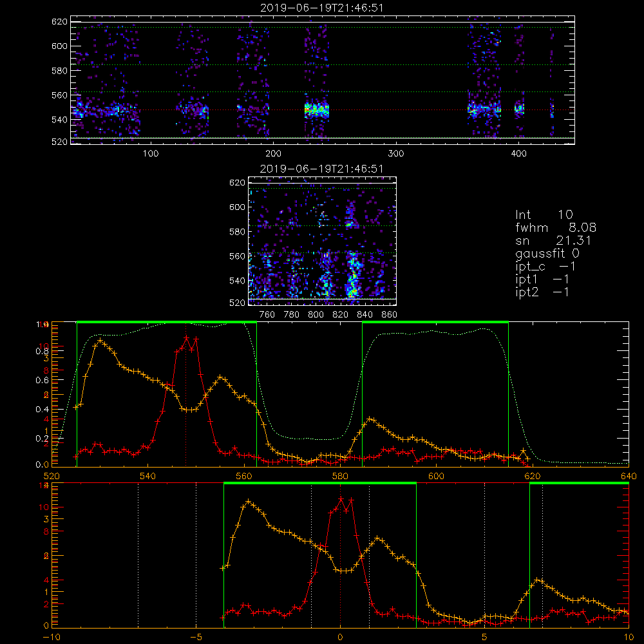Click x-axis label 540 of upper profile plot

[x=147, y=476]
